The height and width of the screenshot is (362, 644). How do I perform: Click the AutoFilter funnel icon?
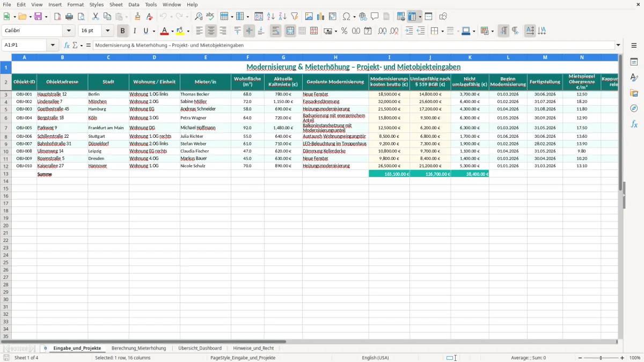[295, 17]
